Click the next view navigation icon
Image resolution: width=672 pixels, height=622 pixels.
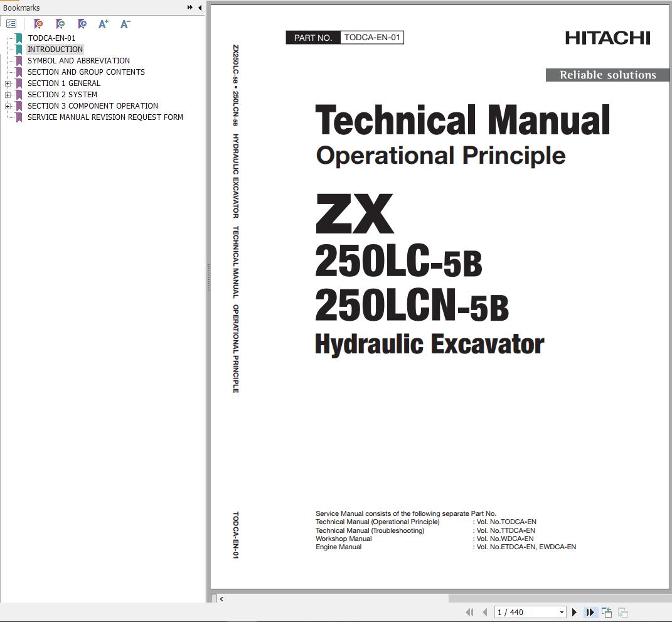[622, 612]
